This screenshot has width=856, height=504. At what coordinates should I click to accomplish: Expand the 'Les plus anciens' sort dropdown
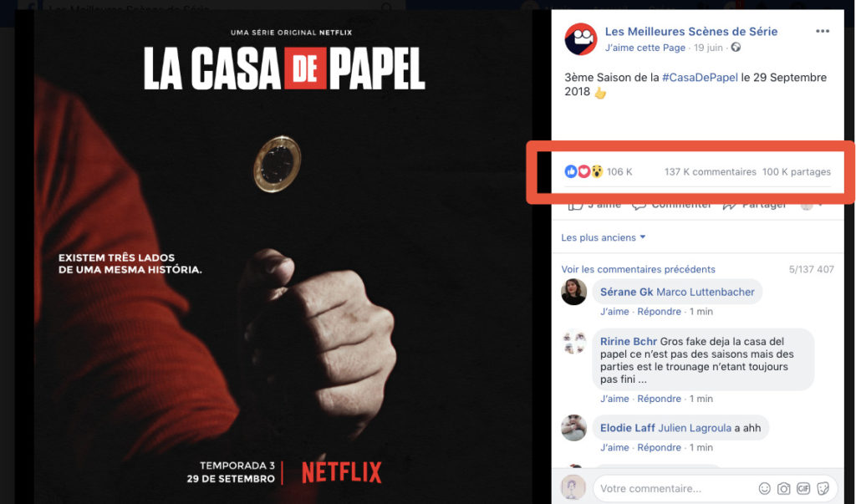604,237
